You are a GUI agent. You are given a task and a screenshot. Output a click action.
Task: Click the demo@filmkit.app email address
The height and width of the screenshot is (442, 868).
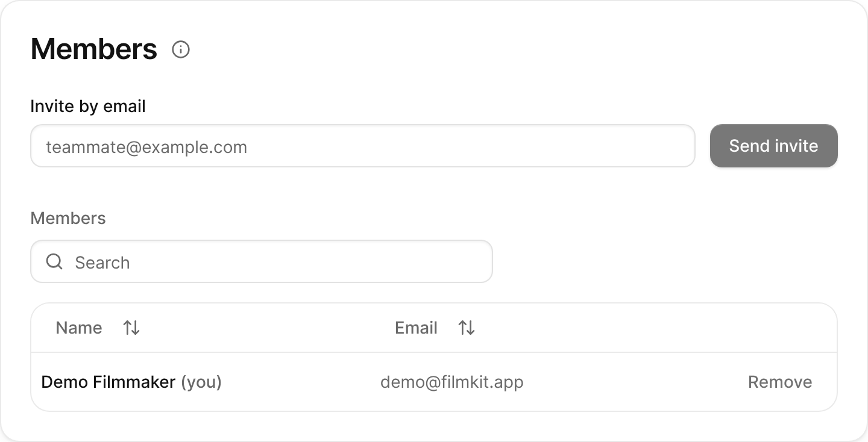(x=452, y=382)
